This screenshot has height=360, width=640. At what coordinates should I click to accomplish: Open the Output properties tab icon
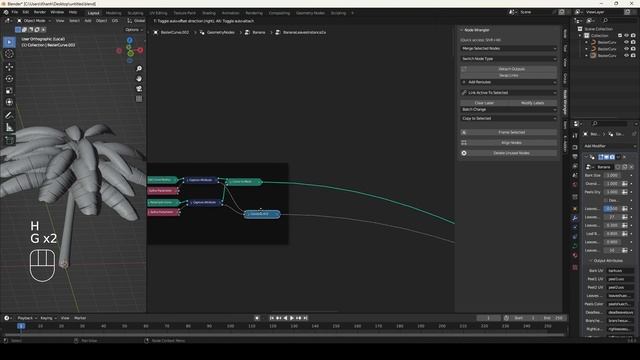575,157
